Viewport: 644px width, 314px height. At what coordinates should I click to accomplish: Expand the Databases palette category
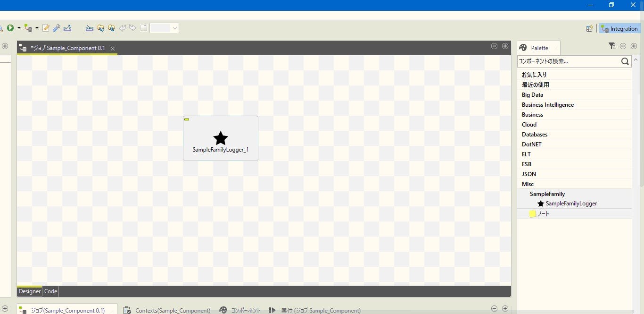coord(574,134)
